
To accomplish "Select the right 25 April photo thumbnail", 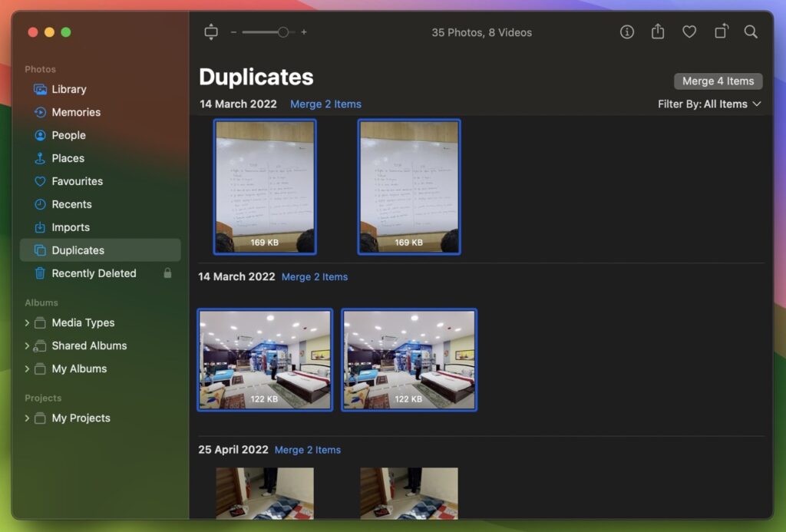I will click(x=409, y=494).
